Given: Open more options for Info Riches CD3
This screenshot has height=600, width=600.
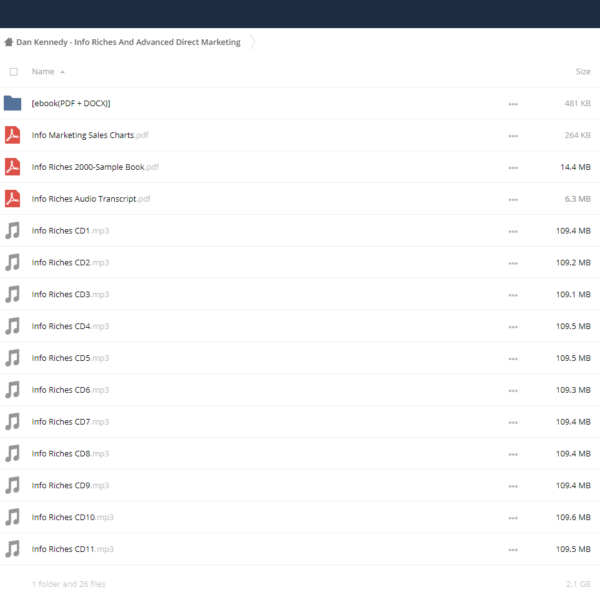Looking at the screenshot, I should 513,295.
